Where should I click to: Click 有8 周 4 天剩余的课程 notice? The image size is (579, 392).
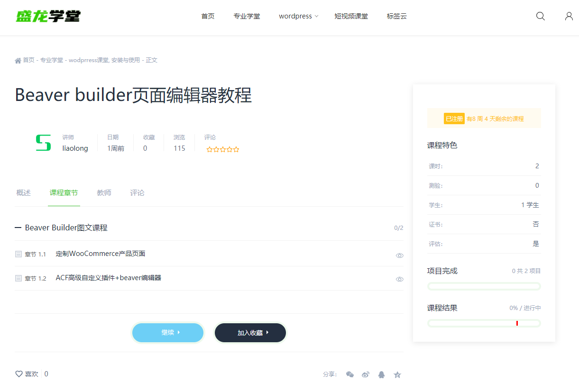pos(495,119)
